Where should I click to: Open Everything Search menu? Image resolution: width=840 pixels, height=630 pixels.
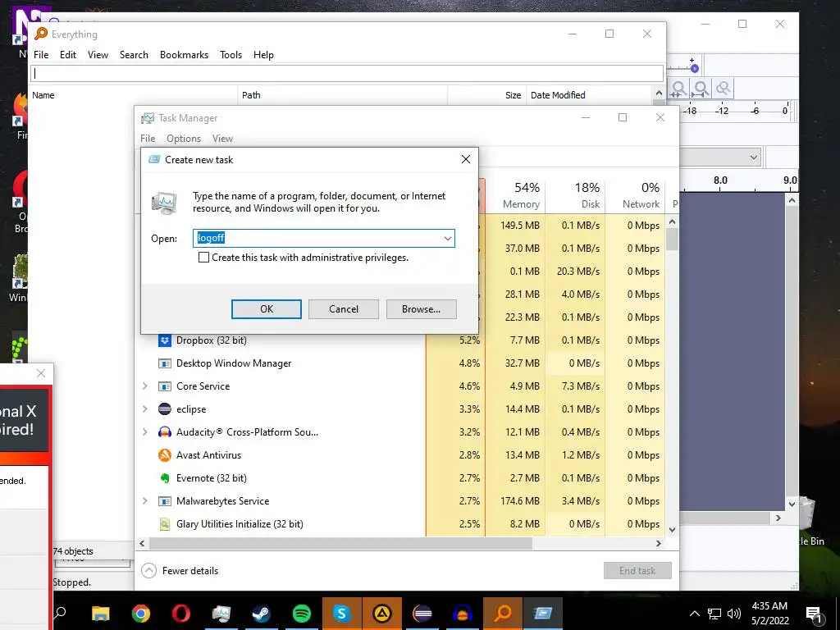(134, 55)
